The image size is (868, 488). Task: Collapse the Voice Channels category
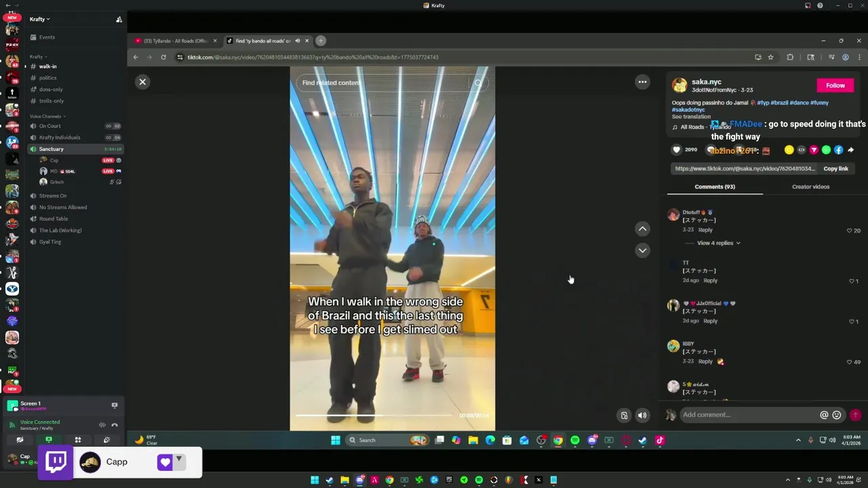[47, 117]
